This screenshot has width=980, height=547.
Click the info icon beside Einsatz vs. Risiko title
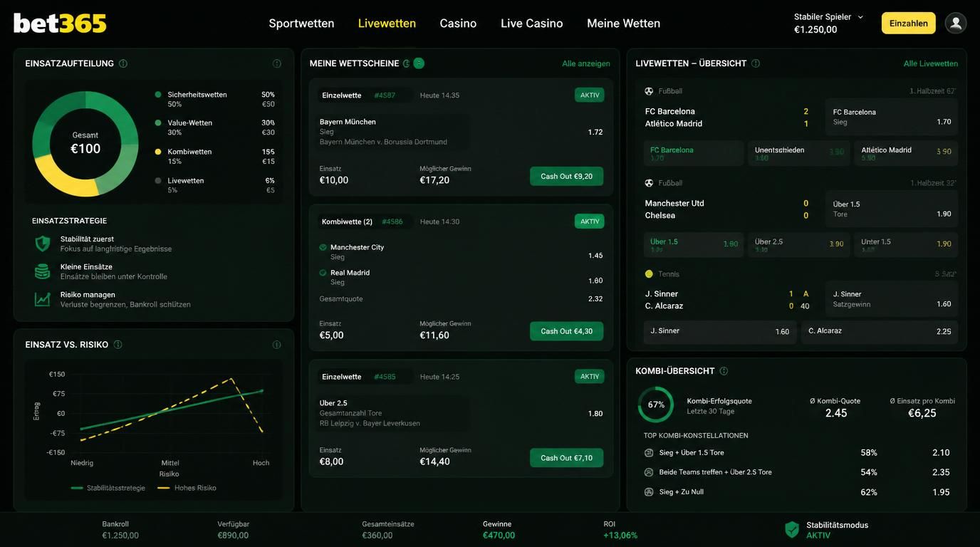(x=118, y=345)
